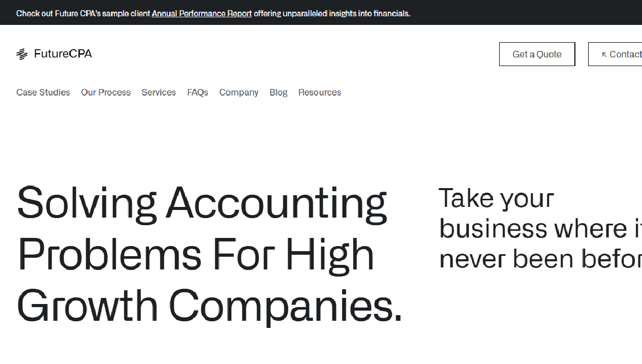Click the arrow icon in the Contact button
642x364 pixels.
[604, 54]
